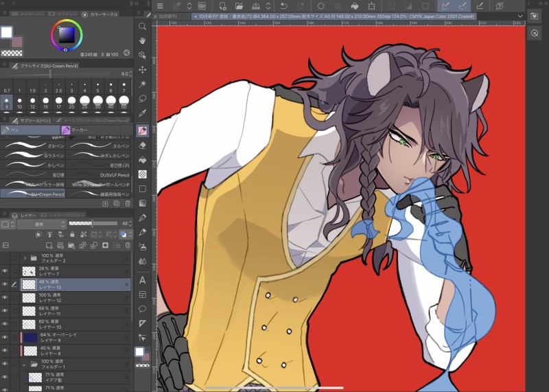Select the Eyedropper tool
549x392 pixels.
[142, 113]
